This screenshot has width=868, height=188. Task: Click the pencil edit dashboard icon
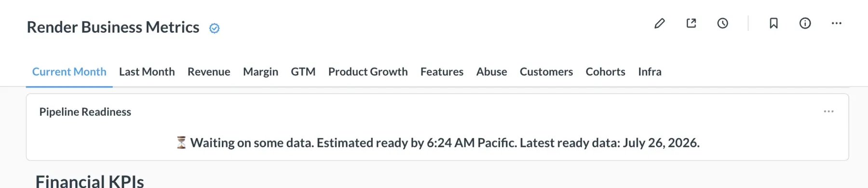click(659, 23)
